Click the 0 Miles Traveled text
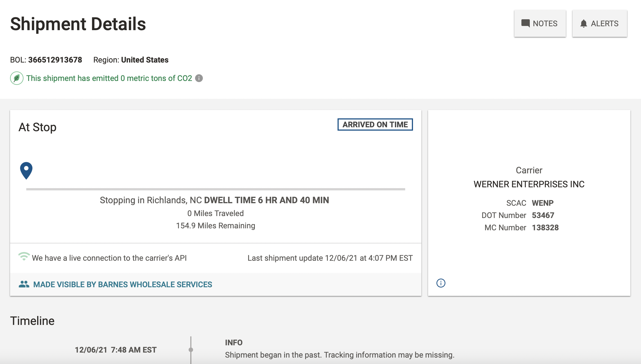This screenshot has width=641, height=364. click(x=215, y=213)
